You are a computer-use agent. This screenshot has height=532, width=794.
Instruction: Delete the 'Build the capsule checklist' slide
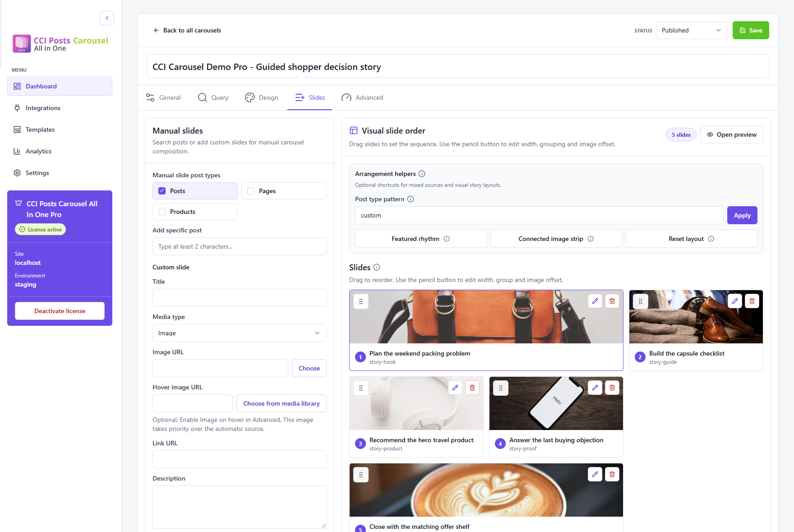pyautogui.click(x=752, y=301)
